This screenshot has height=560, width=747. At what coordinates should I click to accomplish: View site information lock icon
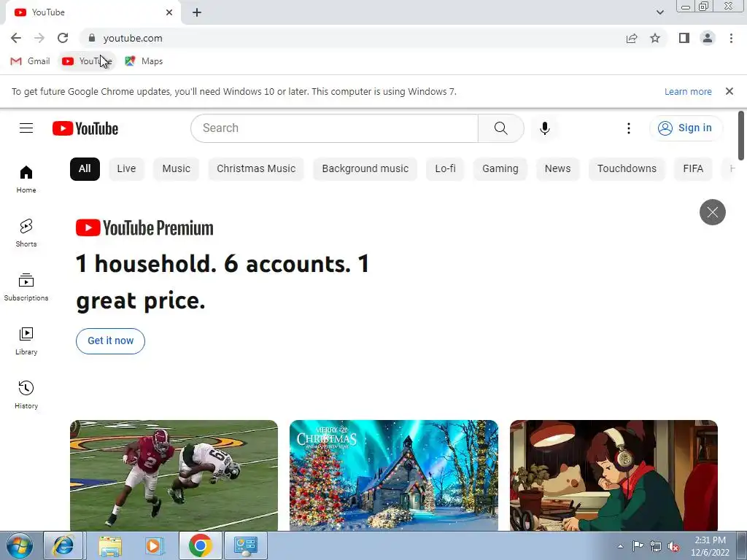(92, 38)
